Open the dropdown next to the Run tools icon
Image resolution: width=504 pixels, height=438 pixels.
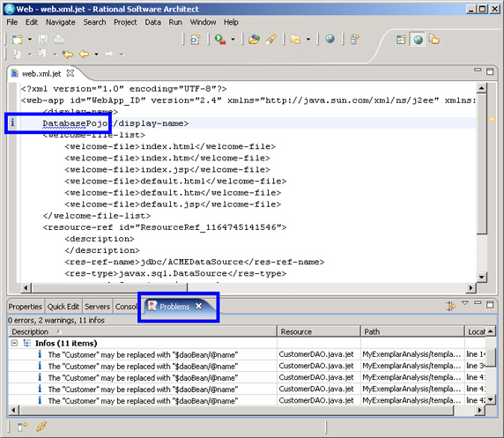click(x=233, y=40)
